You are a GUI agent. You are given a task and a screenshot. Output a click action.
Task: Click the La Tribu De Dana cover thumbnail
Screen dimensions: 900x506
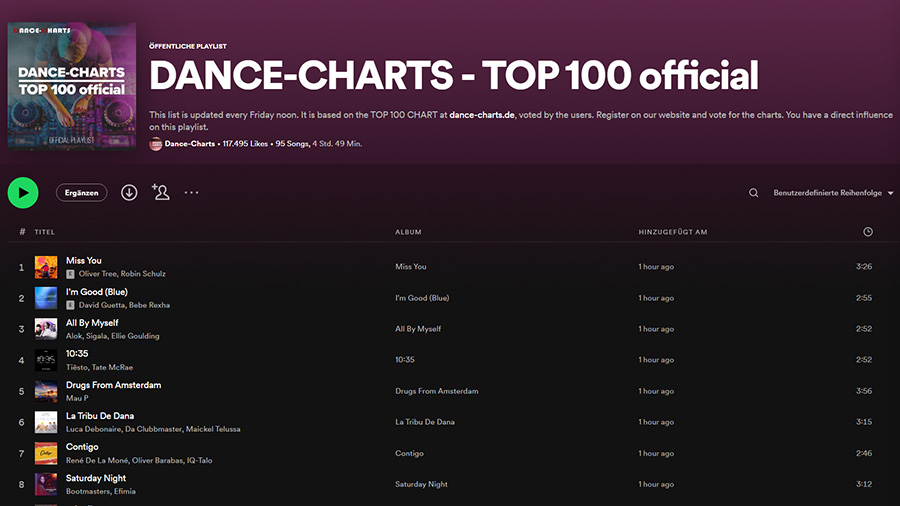(x=46, y=422)
